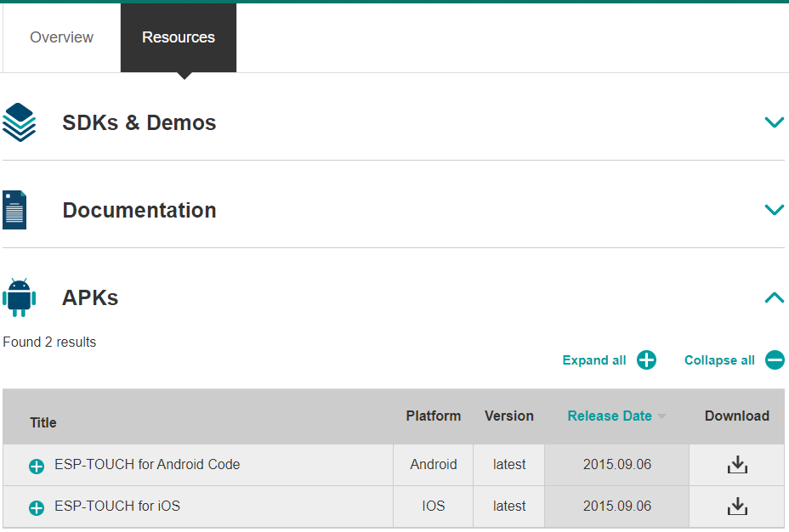The height and width of the screenshot is (532, 789).
Task: Click the Documentation file icon
Action: click(14, 210)
